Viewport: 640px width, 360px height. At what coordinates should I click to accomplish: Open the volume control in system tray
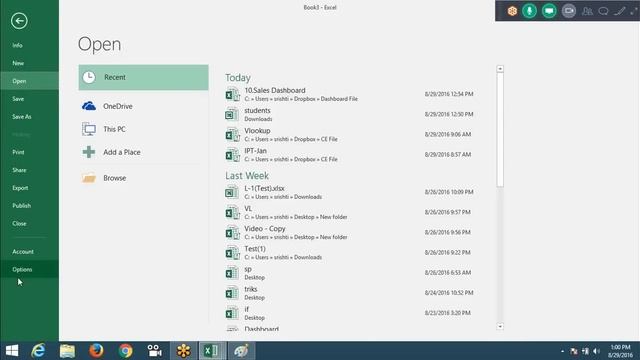coord(597,351)
